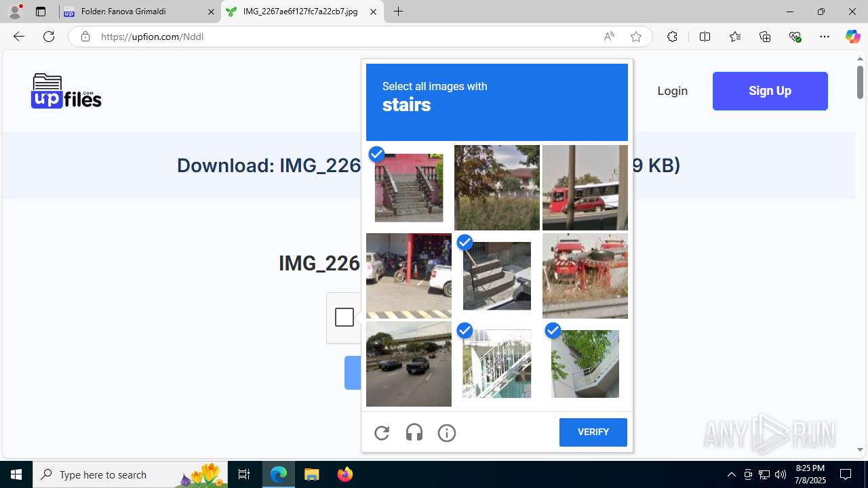Open a new browser tab
868x488 pixels.
399,12
